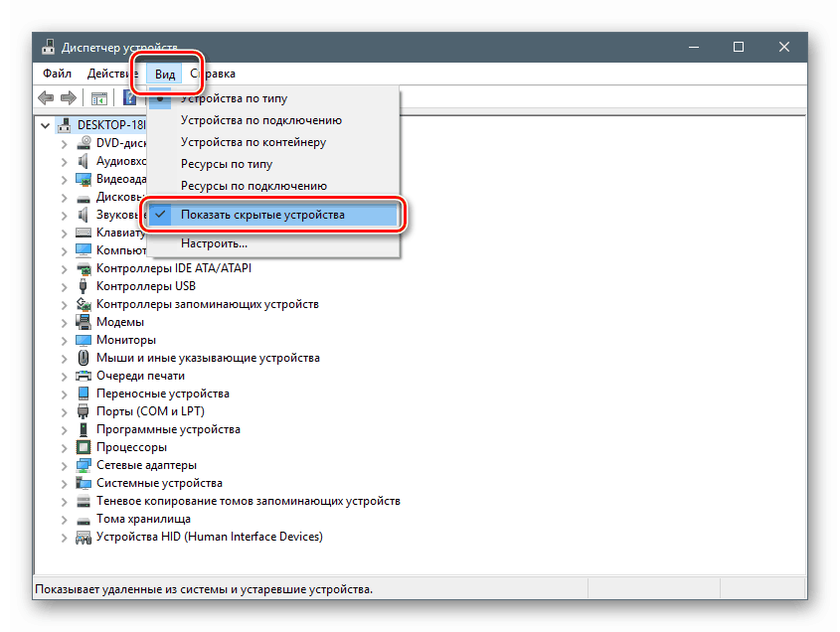Image resolution: width=840 pixels, height=632 pixels.
Task: Click the Тома хранилища icon
Action: [x=84, y=520]
